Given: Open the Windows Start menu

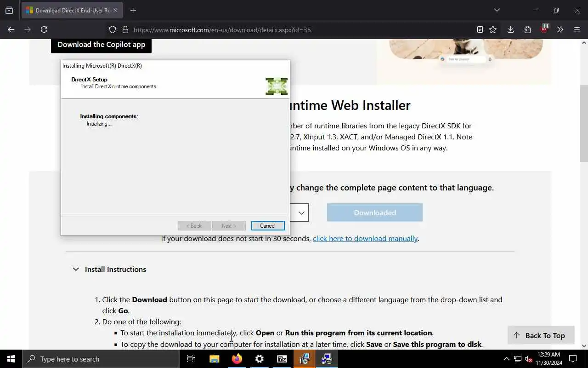Looking at the screenshot, I should 11,359.
